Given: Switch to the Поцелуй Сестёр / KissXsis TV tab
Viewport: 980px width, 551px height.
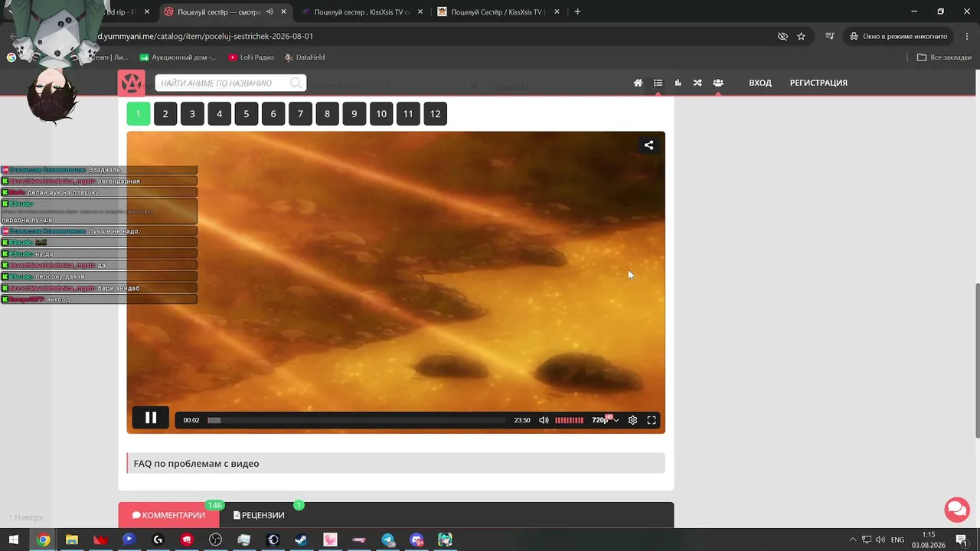Looking at the screenshot, I should click(498, 12).
